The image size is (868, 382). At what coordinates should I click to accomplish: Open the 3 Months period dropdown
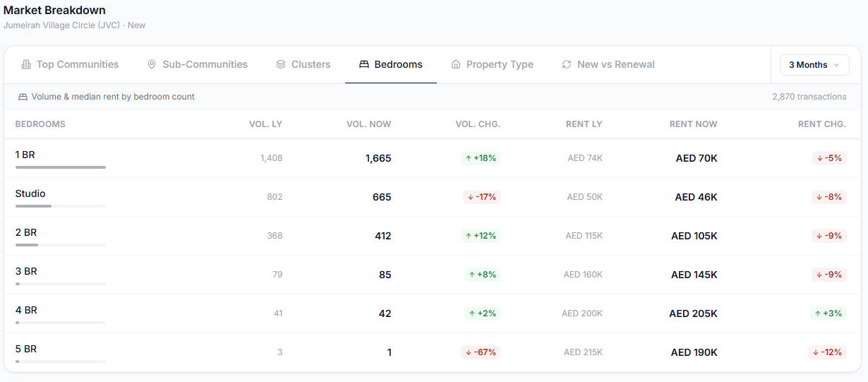[x=814, y=65]
